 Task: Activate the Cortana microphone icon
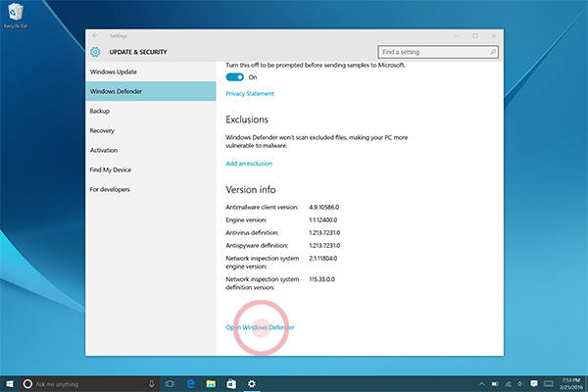[x=152, y=384]
